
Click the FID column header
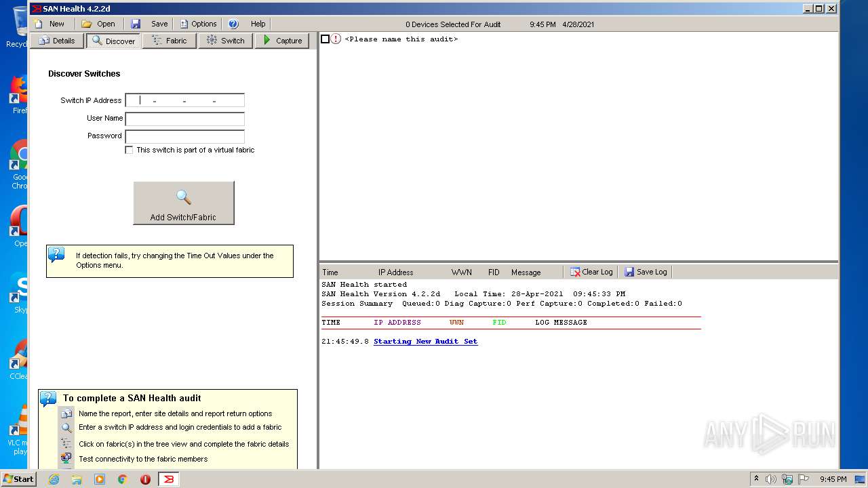[x=494, y=272]
